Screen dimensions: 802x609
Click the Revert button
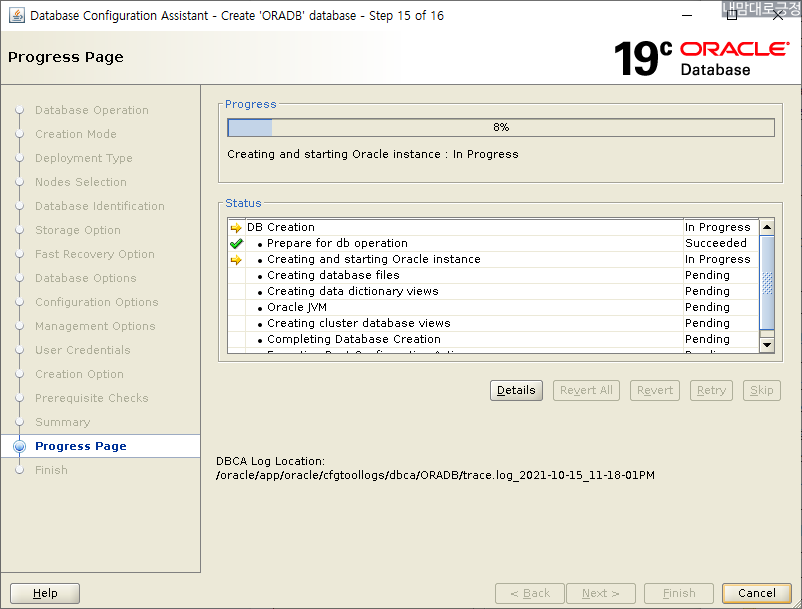[x=655, y=390]
